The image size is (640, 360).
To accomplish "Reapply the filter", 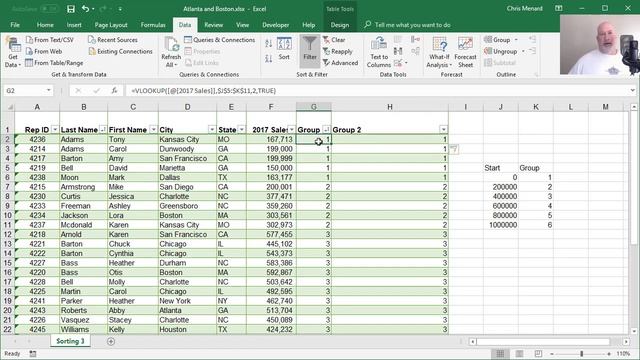I will (338, 51).
